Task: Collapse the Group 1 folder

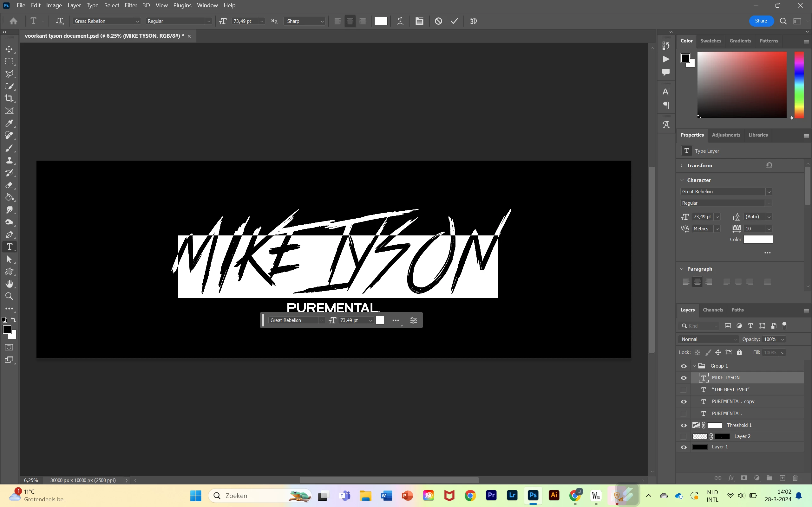Action: 694,366
